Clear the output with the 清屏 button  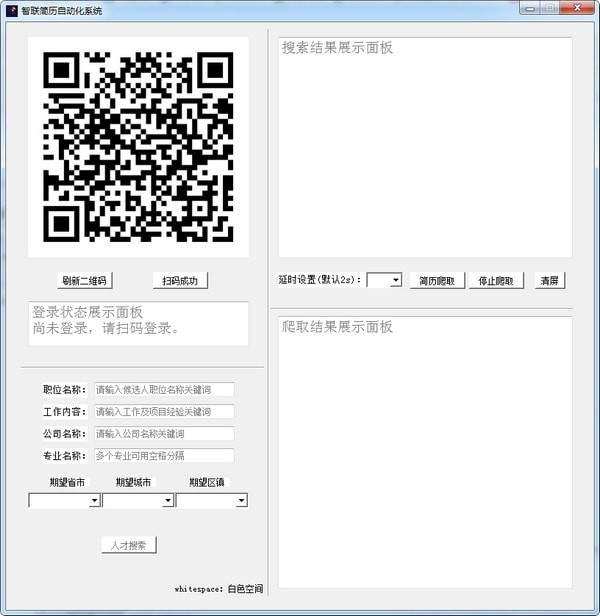coord(550,280)
